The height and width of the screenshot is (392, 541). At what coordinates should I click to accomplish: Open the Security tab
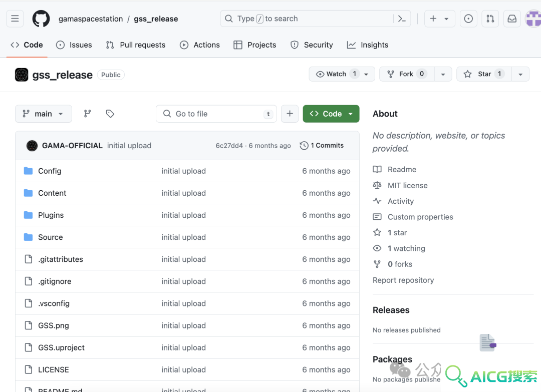pyautogui.click(x=312, y=45)
